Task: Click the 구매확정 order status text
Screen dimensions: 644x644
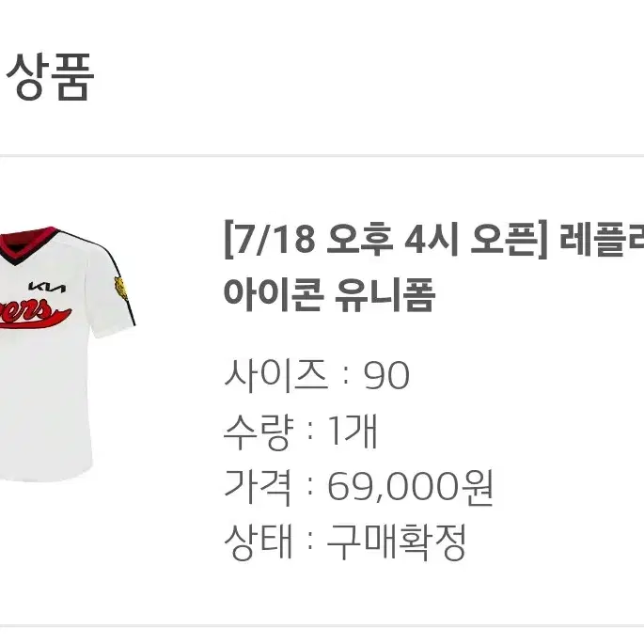Action: click(397, 542)
